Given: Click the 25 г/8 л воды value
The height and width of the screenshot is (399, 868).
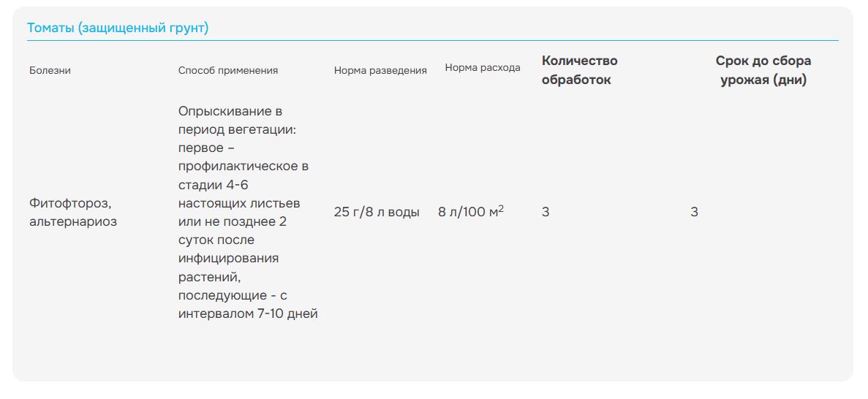Looking at the screenshot, I should 377,212.
